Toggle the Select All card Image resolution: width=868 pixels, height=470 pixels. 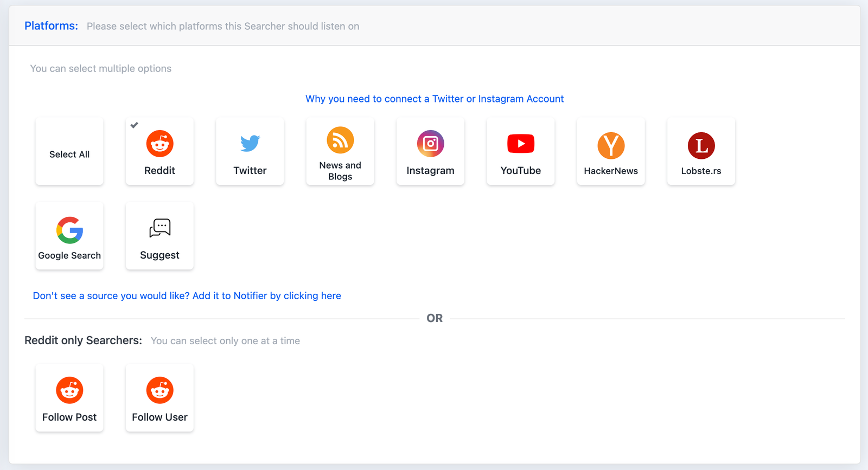[x=69, y=151]
